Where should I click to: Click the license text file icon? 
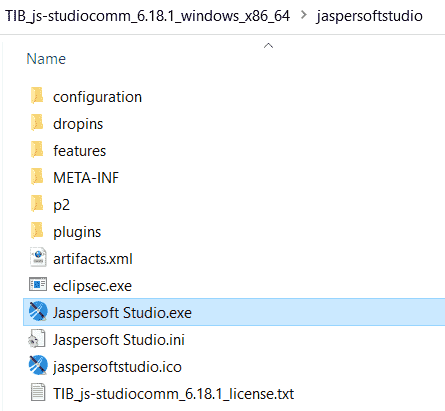(38, 392)
